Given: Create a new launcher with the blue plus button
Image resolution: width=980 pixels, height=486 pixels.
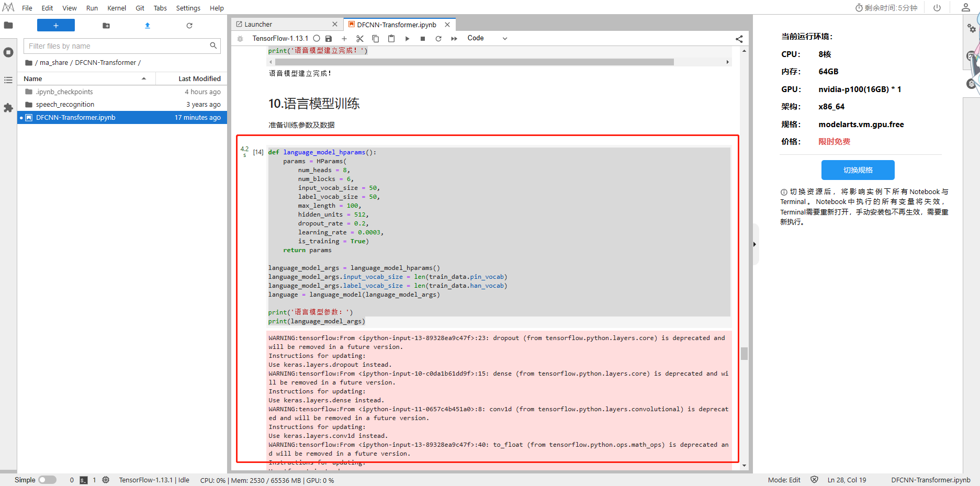Looking at the screenshot, I should tap(56, 25).
